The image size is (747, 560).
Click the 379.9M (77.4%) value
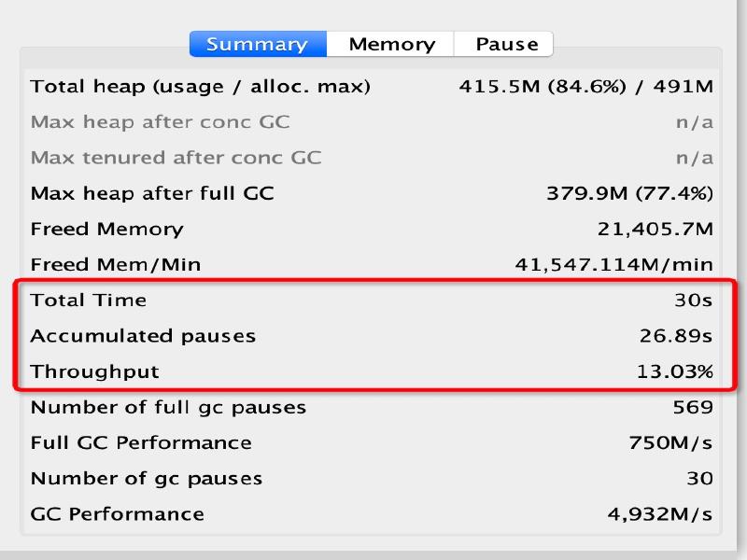click(x=629, y=193)
